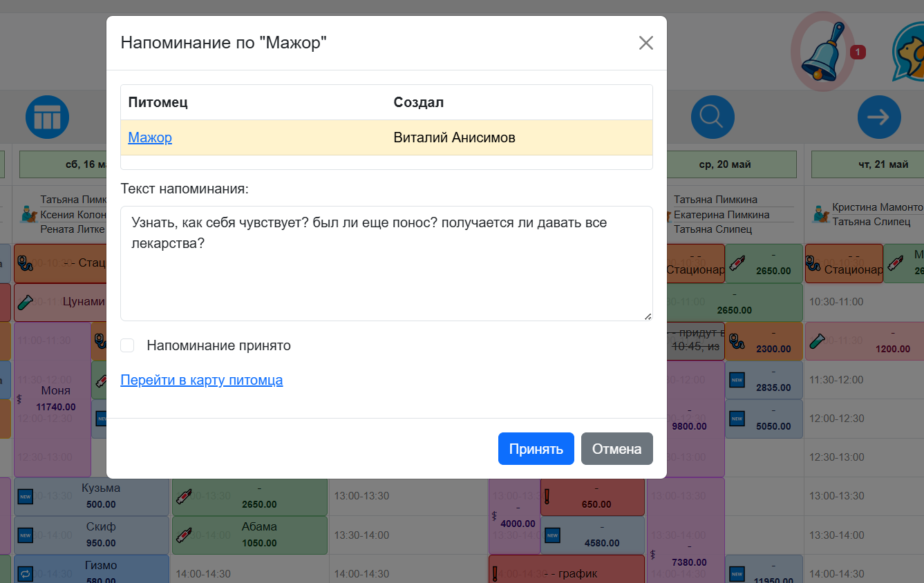
Task: Open the table view icon
Action: (x=48, y=117)
